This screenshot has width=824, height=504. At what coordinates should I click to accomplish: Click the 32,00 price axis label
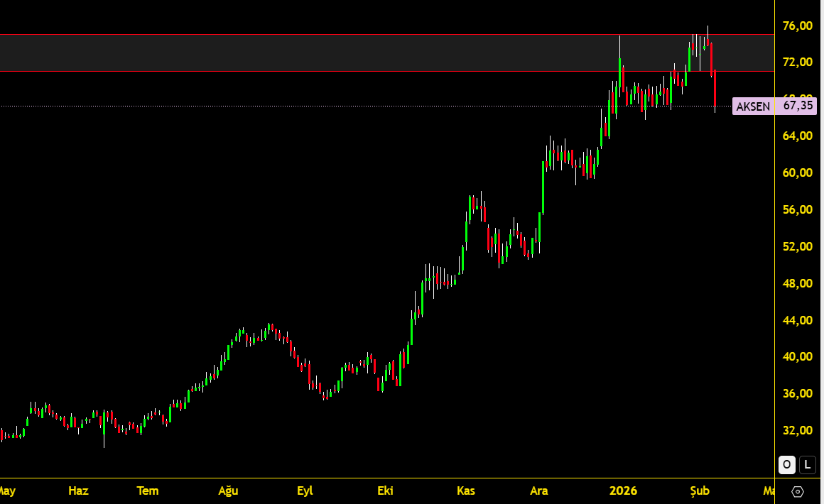[797, 430]
